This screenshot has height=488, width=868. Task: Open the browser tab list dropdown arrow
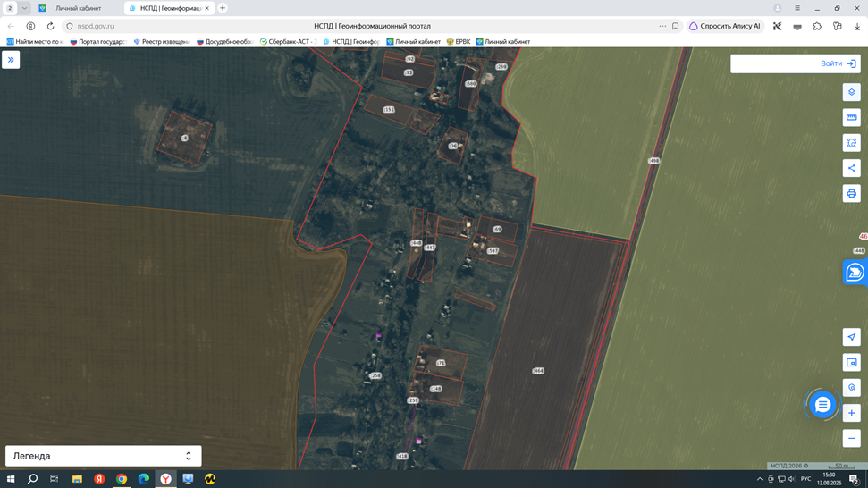[x=24, y=8]
